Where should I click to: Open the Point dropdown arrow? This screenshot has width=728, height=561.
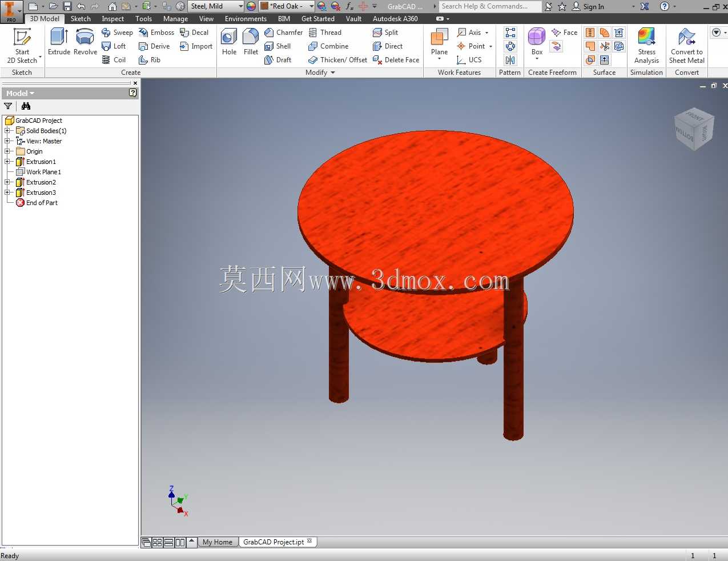490,46
